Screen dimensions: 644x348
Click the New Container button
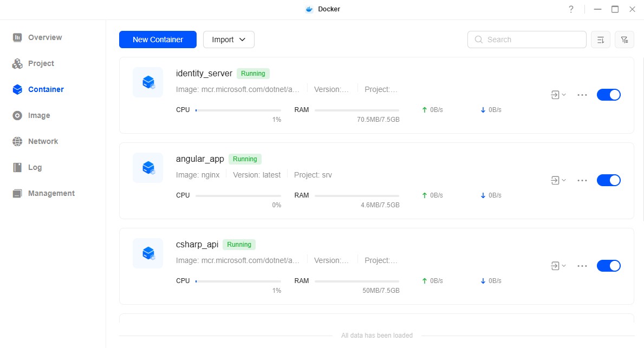pyautogui.click(x=158, y=40)
